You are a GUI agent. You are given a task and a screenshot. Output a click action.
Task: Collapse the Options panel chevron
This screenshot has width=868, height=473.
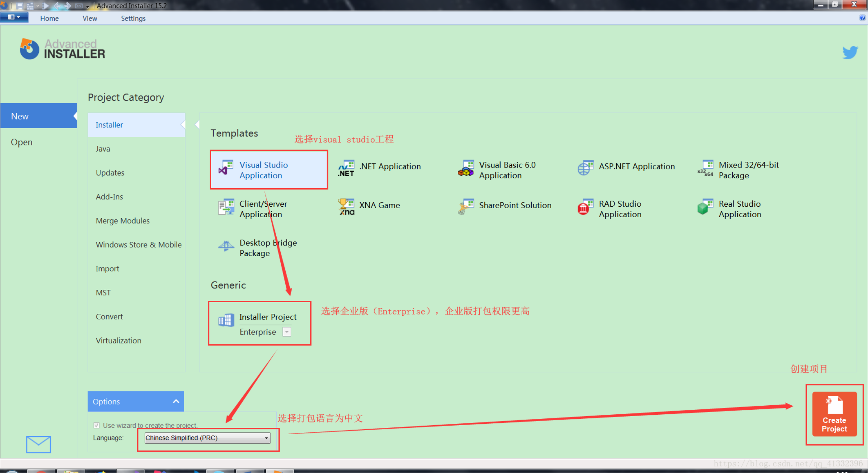(176, 401)
